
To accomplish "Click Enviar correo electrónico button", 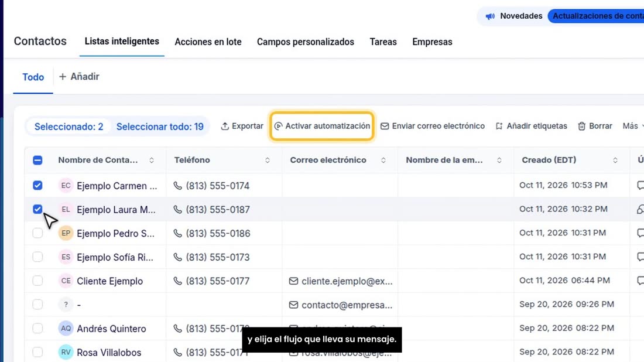I will [x=433, y=126].
